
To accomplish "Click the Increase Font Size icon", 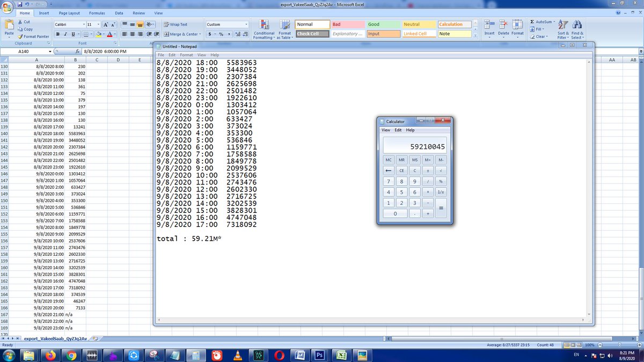I will (105, 25).
